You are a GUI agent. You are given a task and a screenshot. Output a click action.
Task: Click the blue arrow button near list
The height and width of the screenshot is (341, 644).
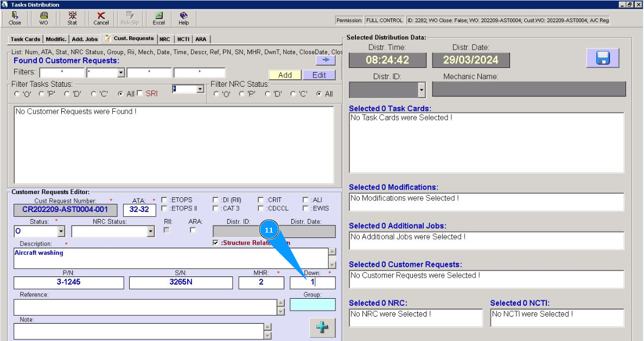point(326,60)
